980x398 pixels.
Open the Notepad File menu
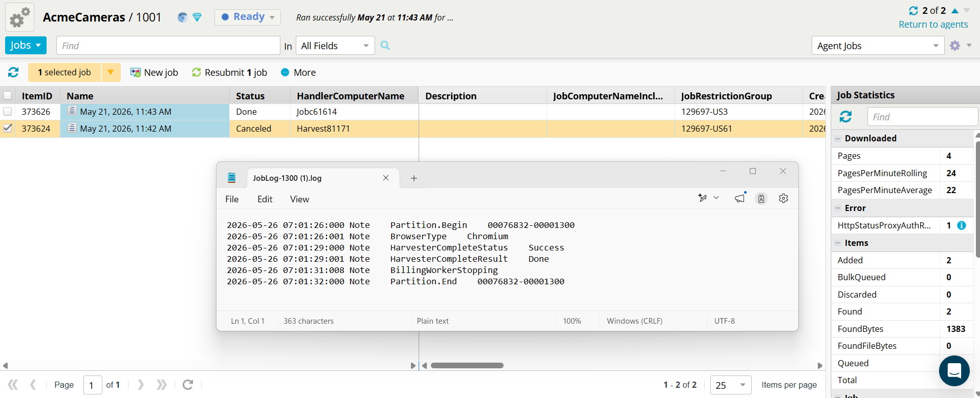click(x=232, y=199)
